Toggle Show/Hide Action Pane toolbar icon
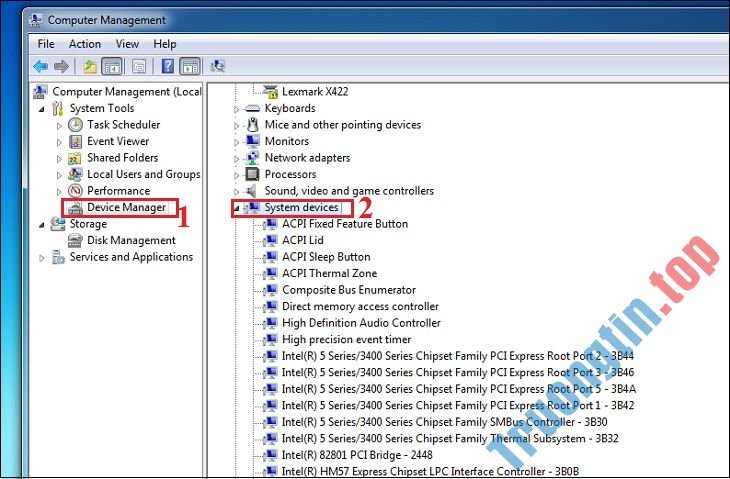 coord(189,66)
